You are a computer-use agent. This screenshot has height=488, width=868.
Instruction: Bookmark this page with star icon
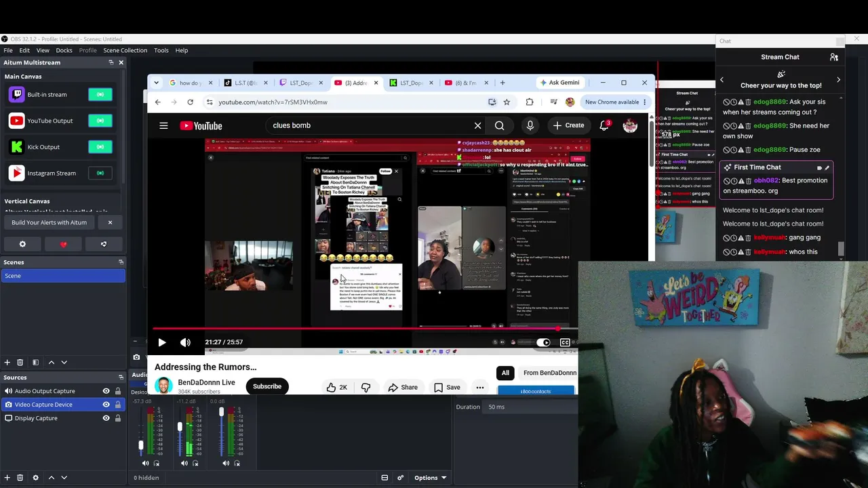point(507,102)
